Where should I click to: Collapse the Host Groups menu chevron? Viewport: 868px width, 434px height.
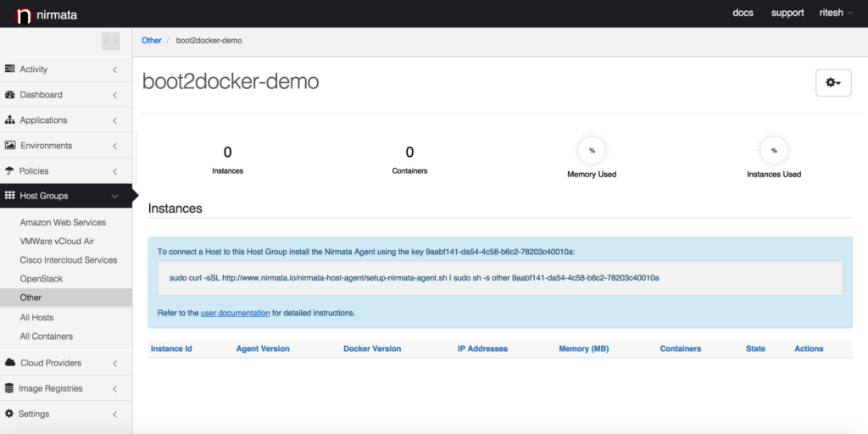pos(114,197)
